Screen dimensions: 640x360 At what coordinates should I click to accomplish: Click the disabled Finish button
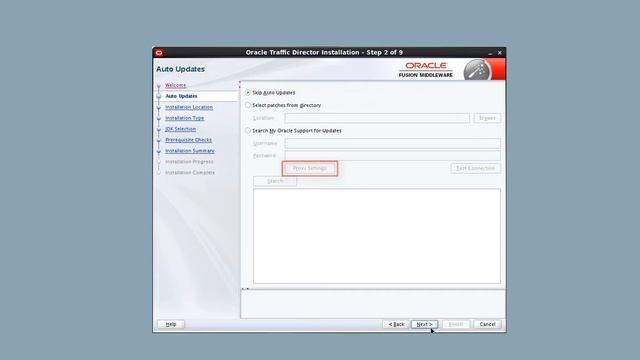[x=456, y=324]
